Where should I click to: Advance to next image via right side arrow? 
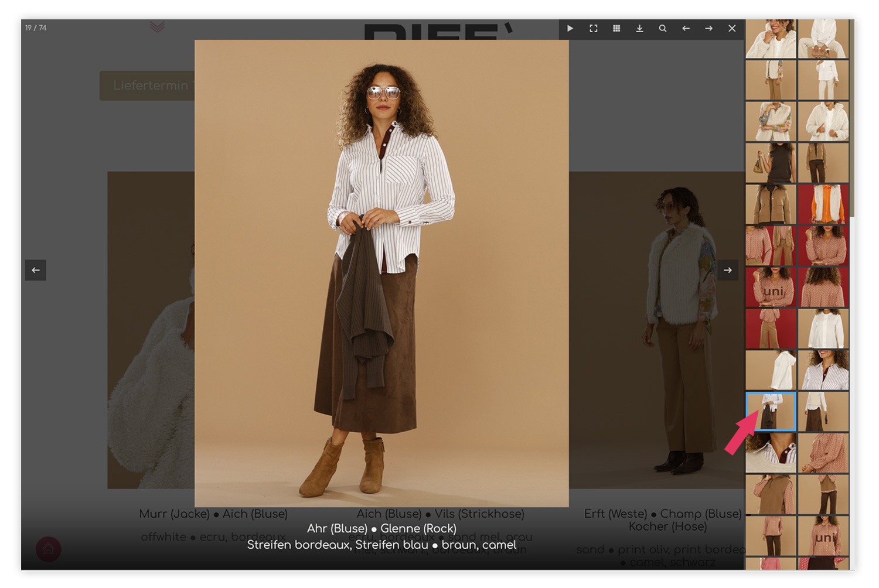tap(727, 270)
